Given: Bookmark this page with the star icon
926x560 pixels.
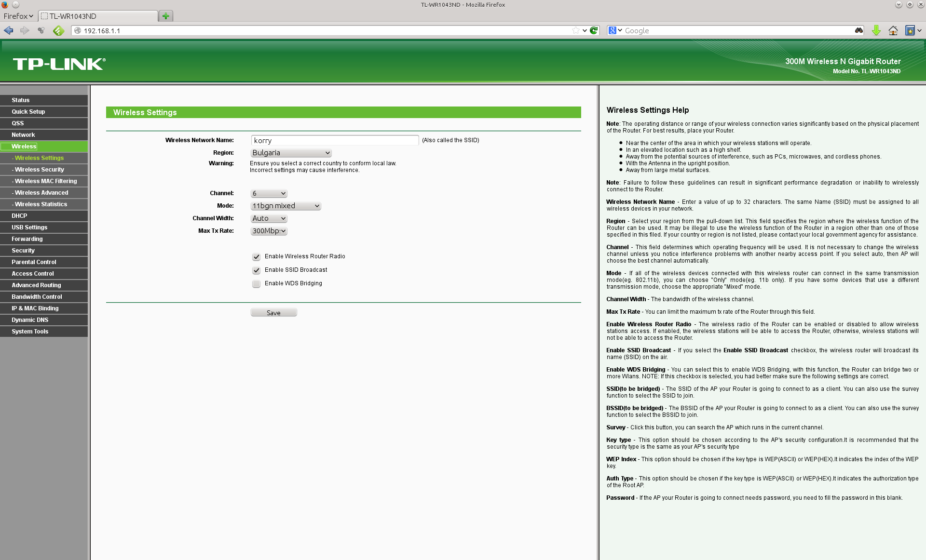Looking at the screenshot, I should pos(575,30).
